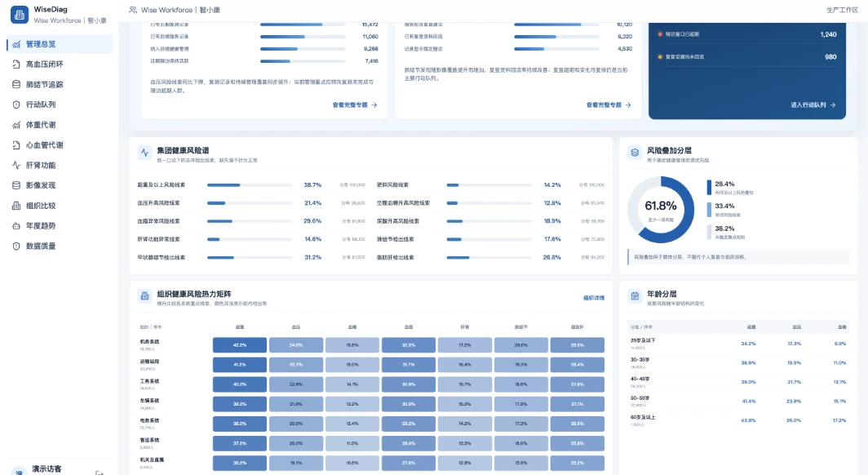Click the 生产工作区 label in the header
The height and width of the screenshot is (475, 868).
[842, 10]
